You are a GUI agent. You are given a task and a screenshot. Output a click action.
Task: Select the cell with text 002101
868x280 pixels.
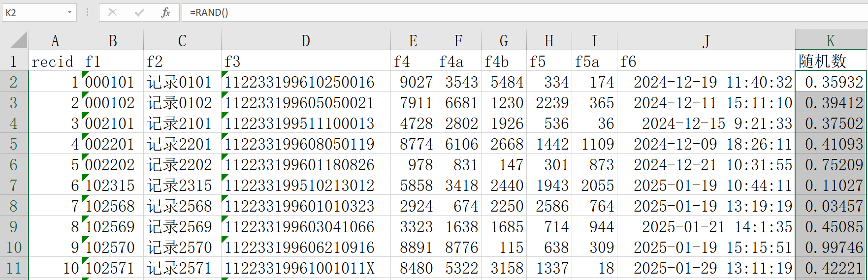(x=113, y=123)
